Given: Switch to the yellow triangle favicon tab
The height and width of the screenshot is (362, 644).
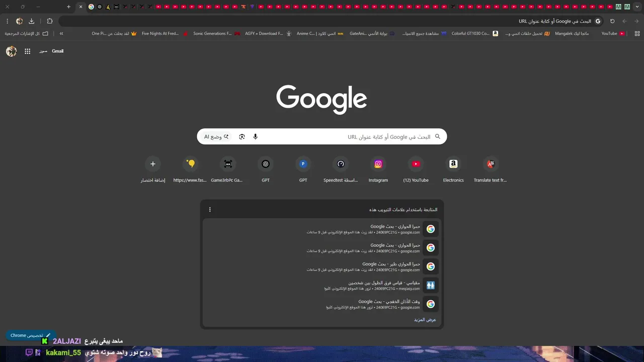Looking at the screenshot, I should (x=108, y=7).
